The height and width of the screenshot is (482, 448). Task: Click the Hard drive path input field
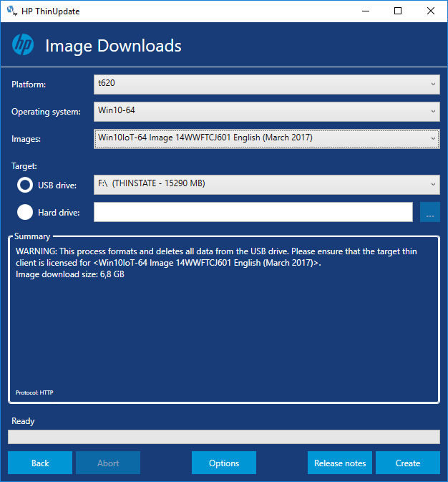(253, 212)
